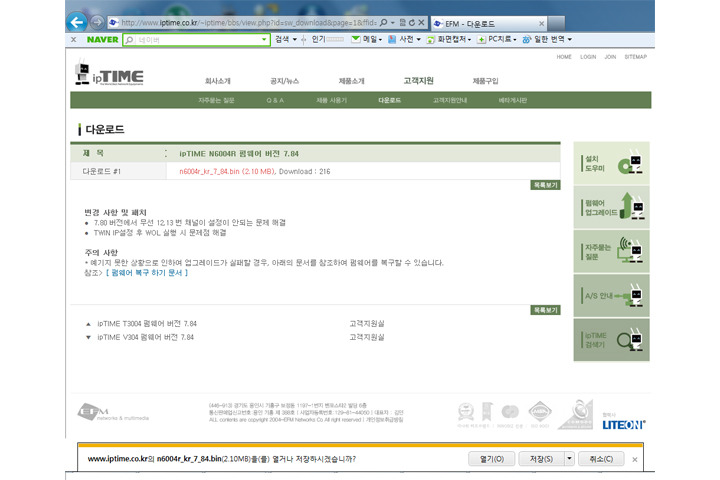Open the A/S 안내 sidebar banner
The width and height of the screenshot is (720, 480).
pos(611,296)
